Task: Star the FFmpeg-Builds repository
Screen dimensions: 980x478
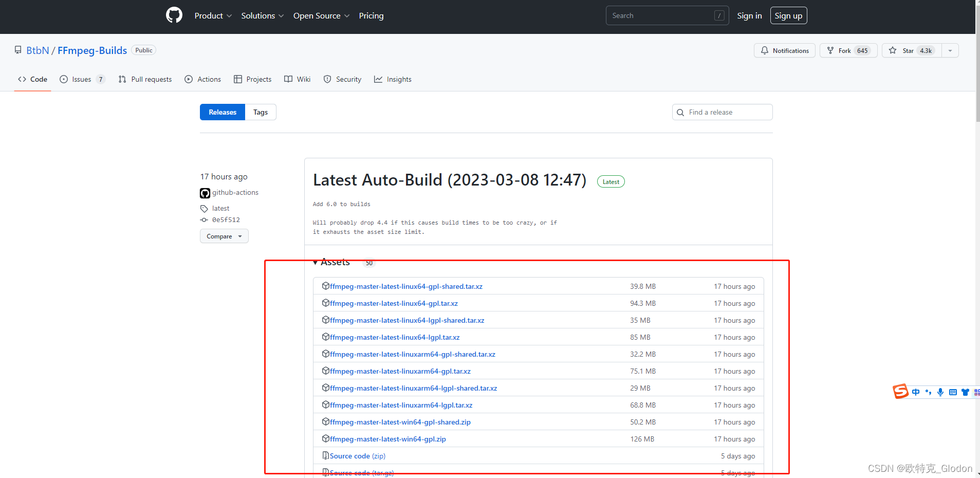Action: (912, 50)
